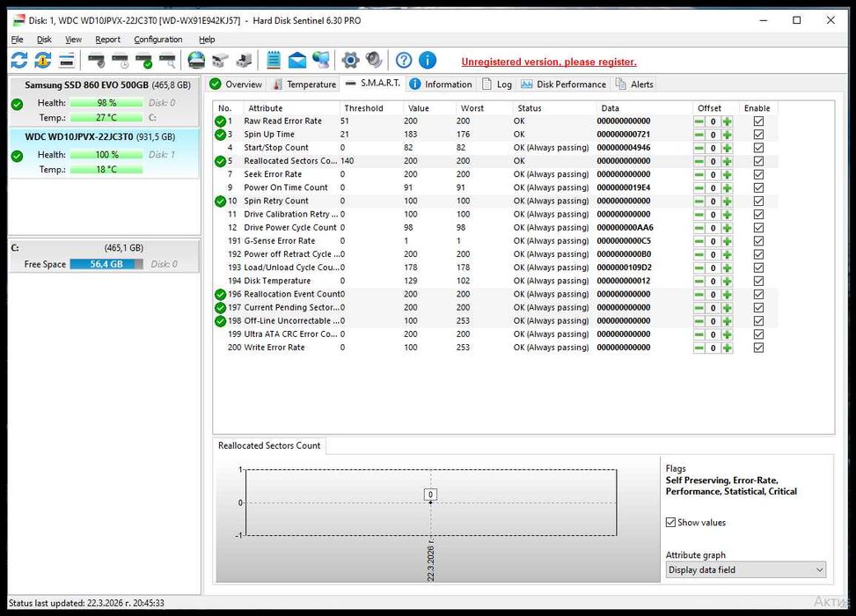Decrease offset for Seek Error Rate
Viewport: 856px width, 616px height.
point(699,174)
